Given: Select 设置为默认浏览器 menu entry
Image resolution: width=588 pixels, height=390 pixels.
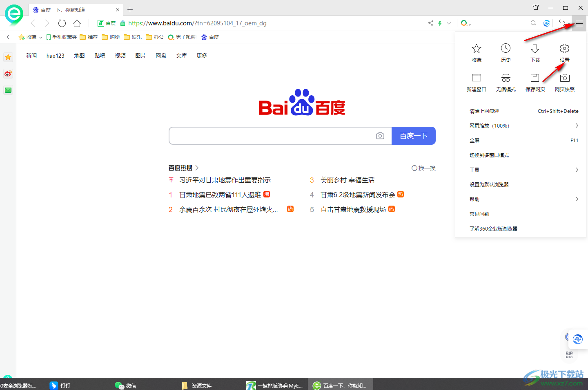Looking at the screenshot, I should tap(521, 185).
